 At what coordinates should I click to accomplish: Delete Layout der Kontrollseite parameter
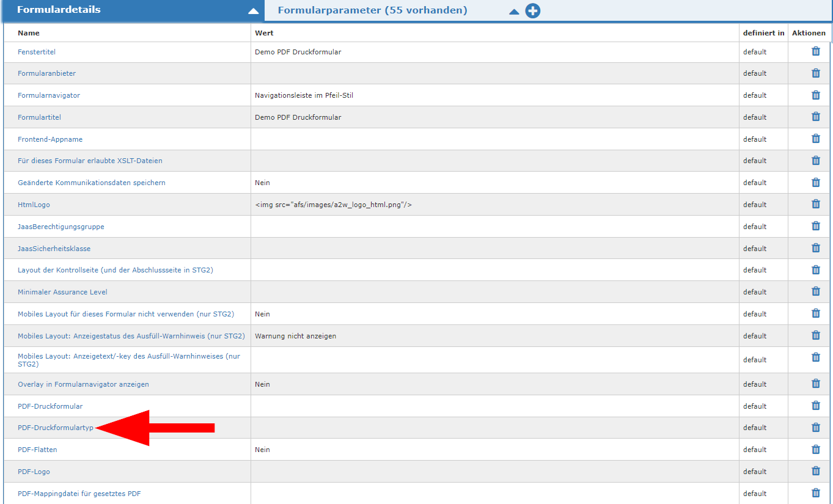tap(815, 270)
